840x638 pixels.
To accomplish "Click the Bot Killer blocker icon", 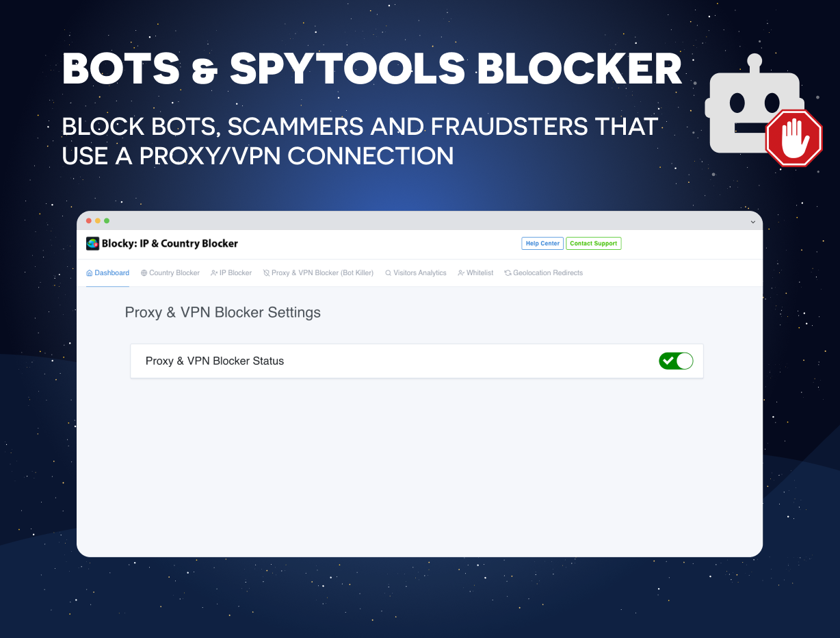I will pos(266,272).
